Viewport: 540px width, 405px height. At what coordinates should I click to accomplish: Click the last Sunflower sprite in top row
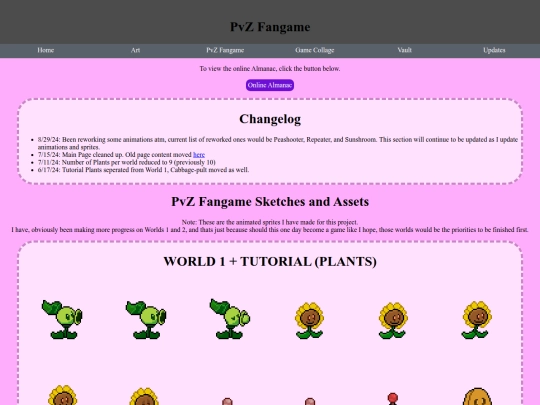tap(477, 320)
